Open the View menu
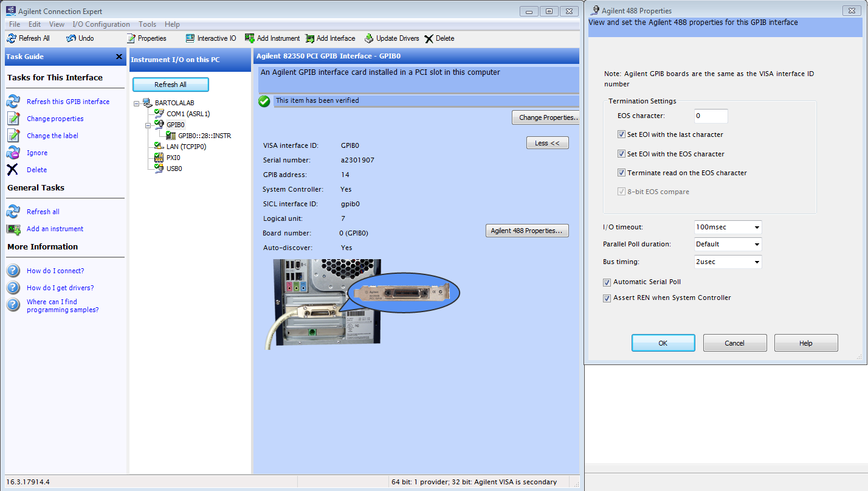The image size is (868, 491). (x=57, y=24)
